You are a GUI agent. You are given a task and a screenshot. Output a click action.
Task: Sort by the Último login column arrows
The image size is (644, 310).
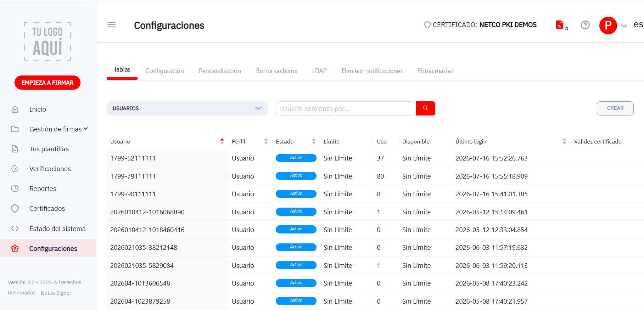coord(564,141)
